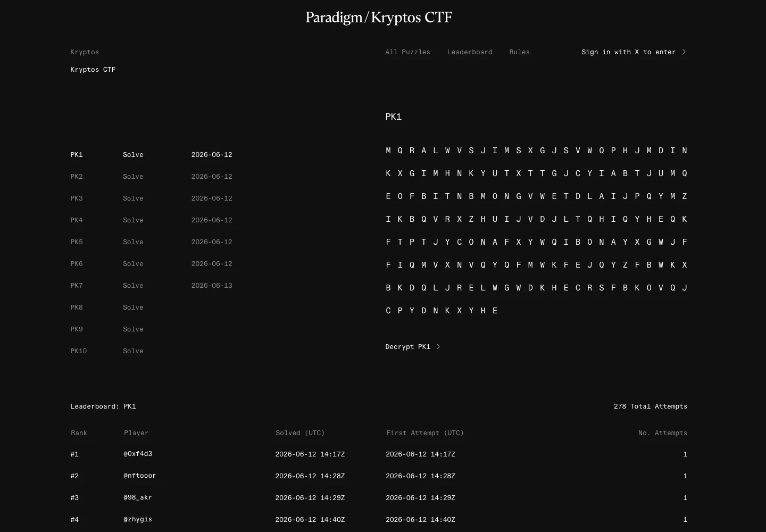Click Solve for PK1
Viewport: 766px width, 532px height.
[133, 155]
